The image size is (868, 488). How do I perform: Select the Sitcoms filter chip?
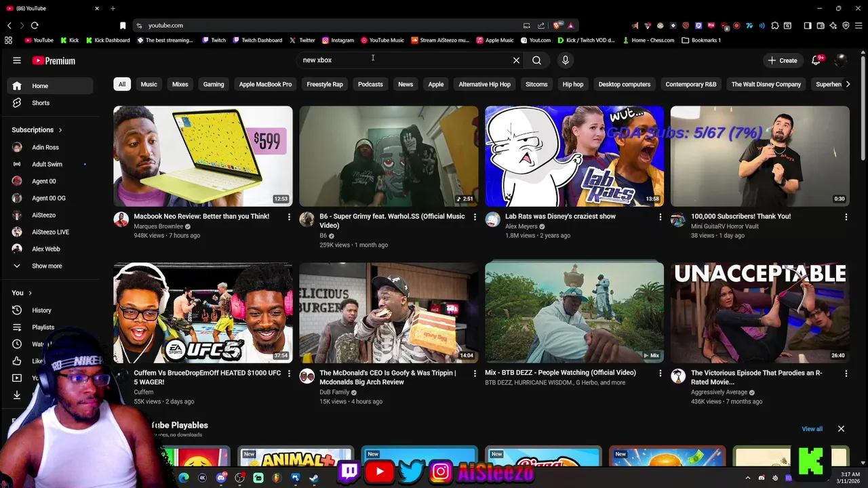(536, 84)
